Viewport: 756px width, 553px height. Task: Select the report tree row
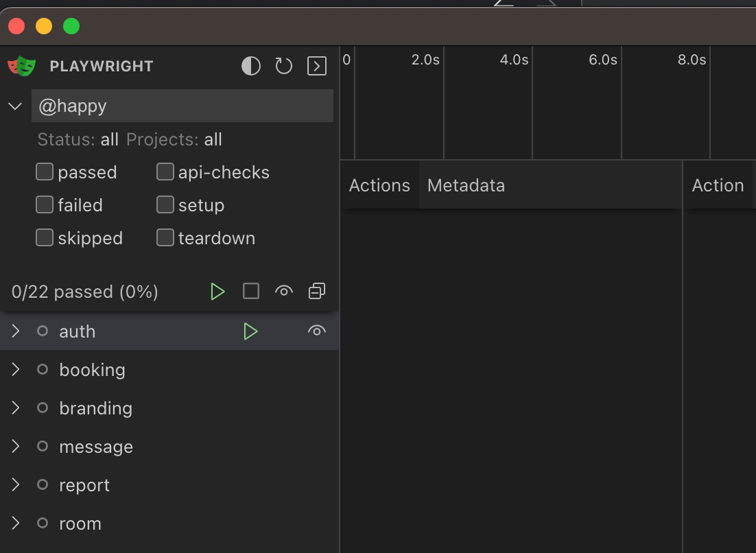[x=169, y=485]
